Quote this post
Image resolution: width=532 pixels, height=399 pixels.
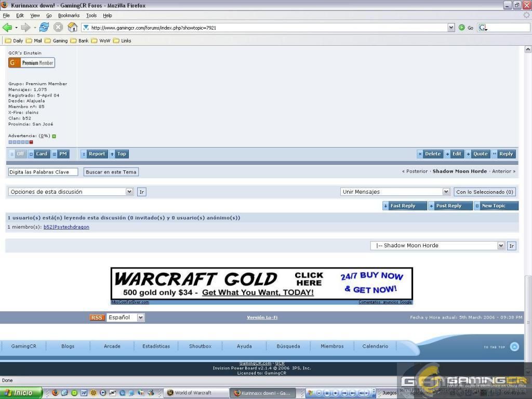(x=478, y=154)
